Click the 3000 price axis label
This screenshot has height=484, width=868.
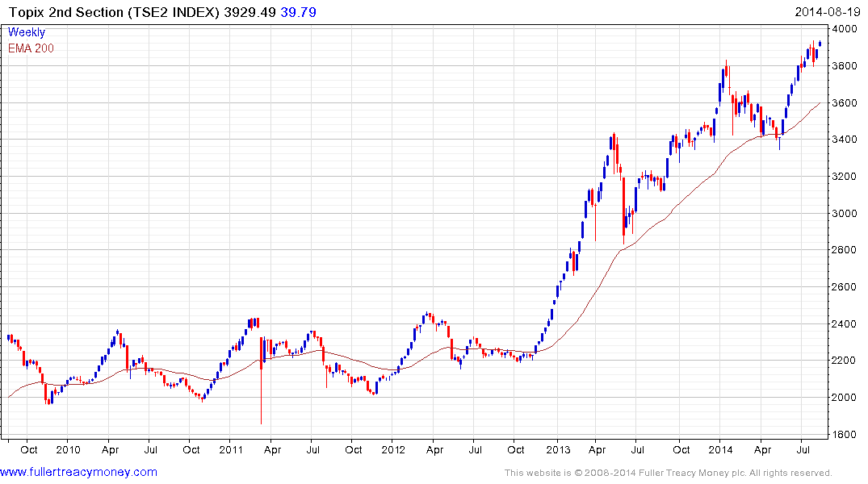pyautogui.click(x=845, y=214)
